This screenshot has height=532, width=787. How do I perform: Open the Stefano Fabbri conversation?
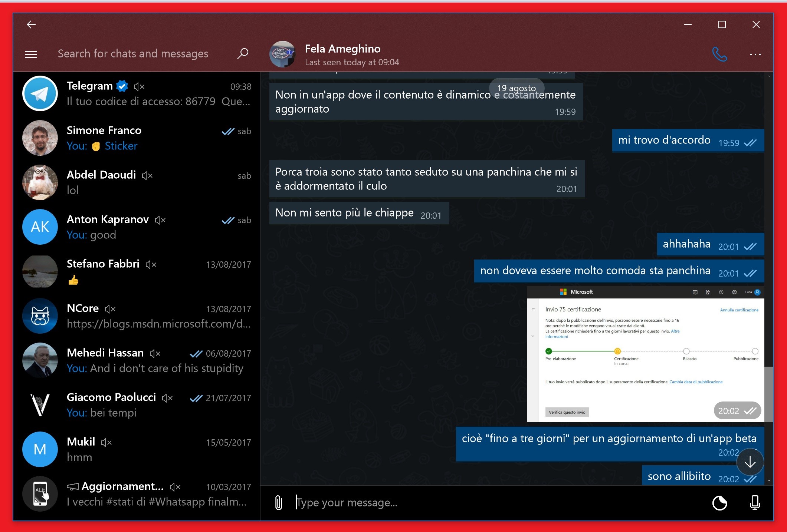(137, 271)
